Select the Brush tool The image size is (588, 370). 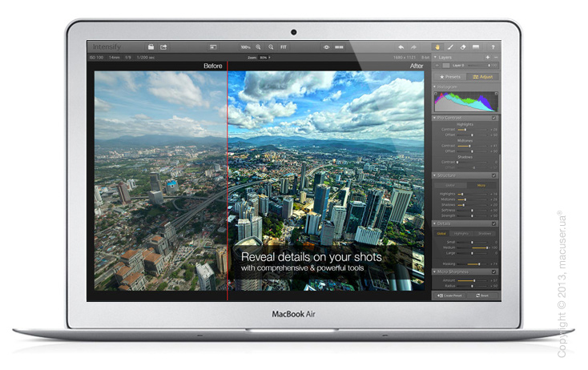coord(450,47)
